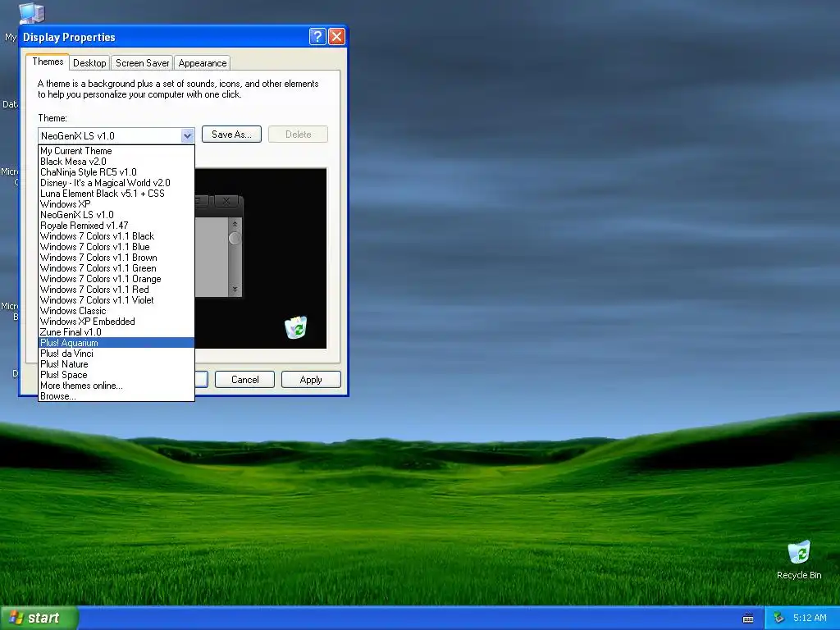Open the Recycle Bin desktop icon
840x630 pixels.
tap(799, 559)
